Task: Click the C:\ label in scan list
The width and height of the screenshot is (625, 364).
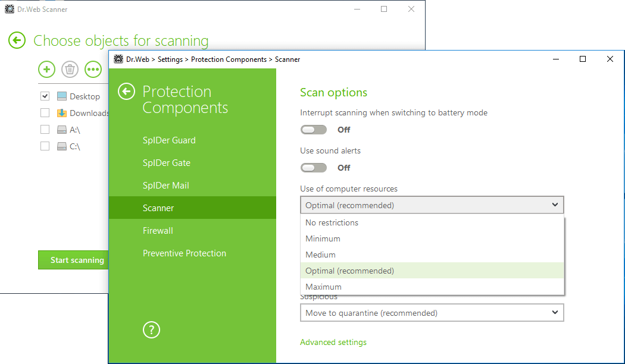Action: [75, 146]
